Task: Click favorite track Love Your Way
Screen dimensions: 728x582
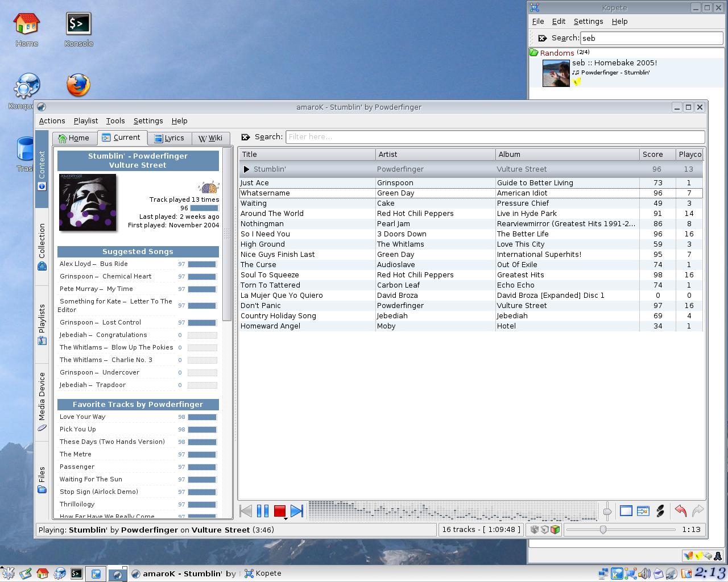Action: point(82,417)
